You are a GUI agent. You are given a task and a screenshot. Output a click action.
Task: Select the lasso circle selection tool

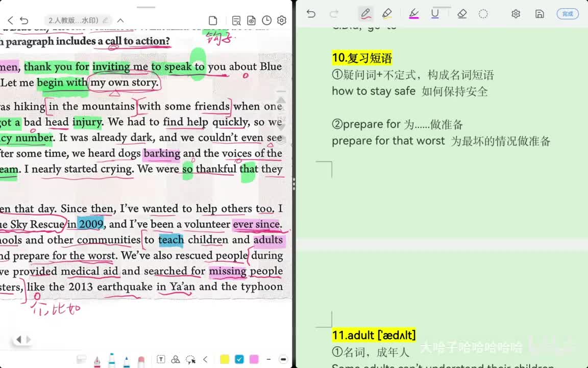tap(483, 14)
